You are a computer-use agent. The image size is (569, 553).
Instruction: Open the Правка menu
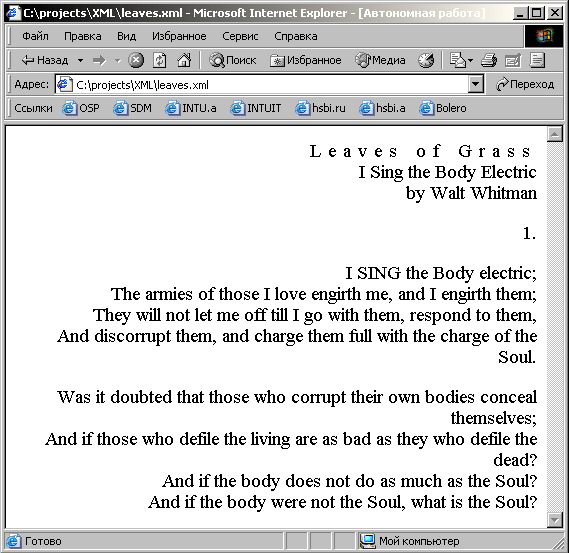(x=83, y=36)
